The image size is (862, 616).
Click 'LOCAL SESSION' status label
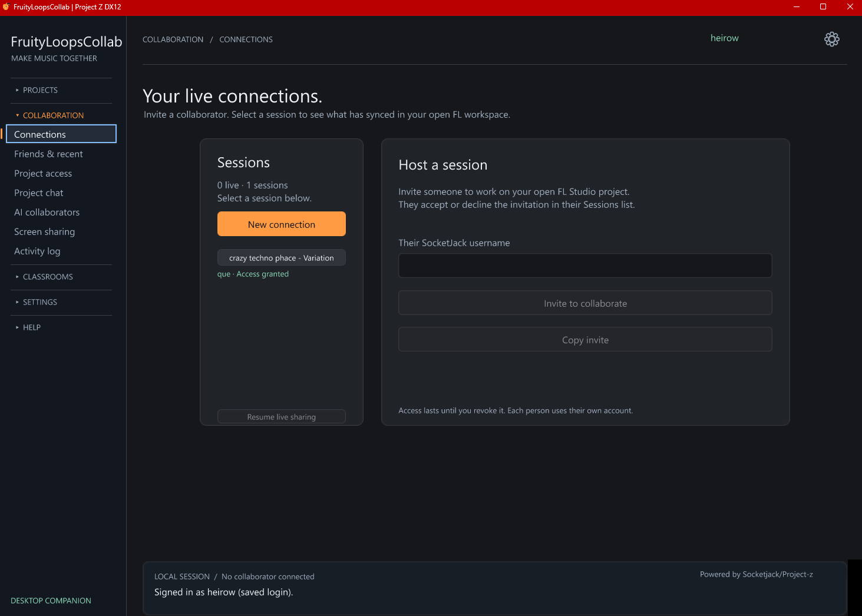point(181,577)
